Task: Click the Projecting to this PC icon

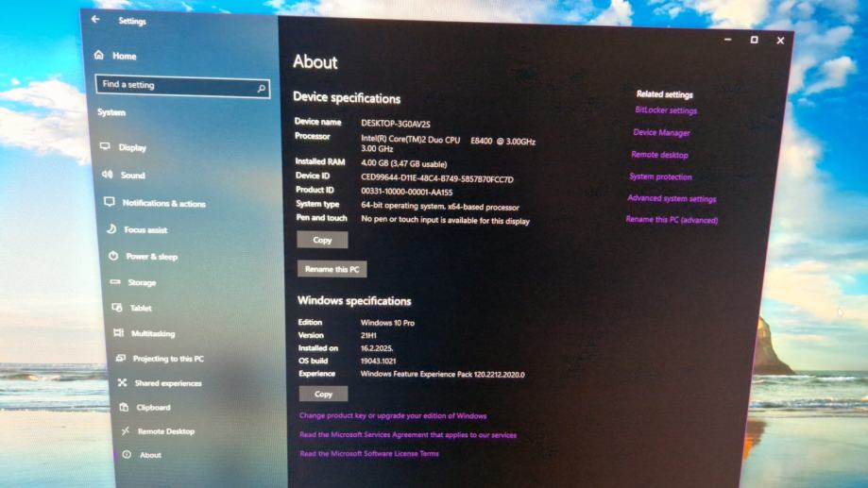Action: [121, 358]
